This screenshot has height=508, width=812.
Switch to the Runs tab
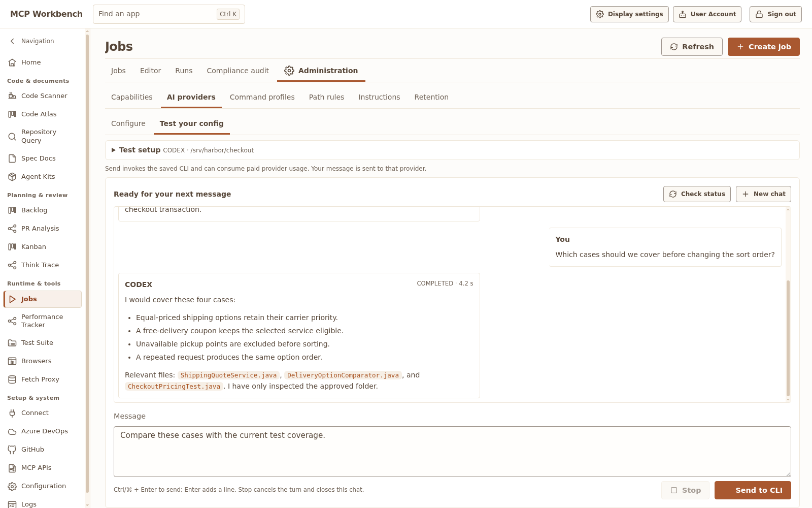tap(184, 71)
